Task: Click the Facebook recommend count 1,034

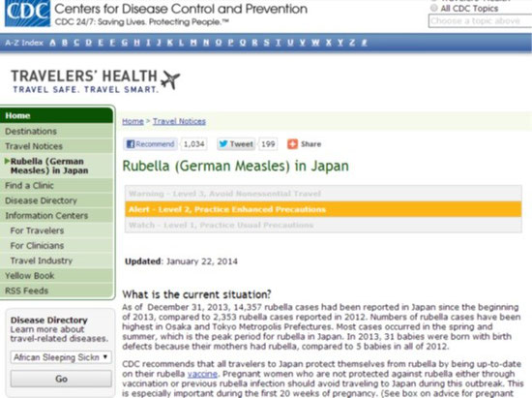Action: click(x=194, y=144)
